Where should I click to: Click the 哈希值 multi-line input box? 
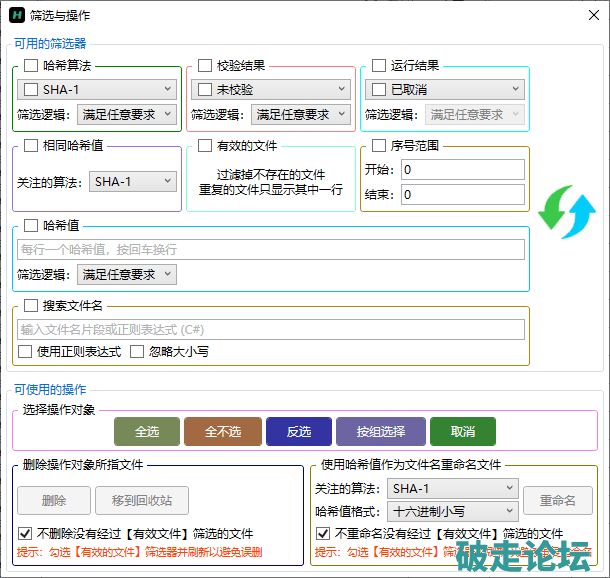pyautogui.click(x=271, y=250)
